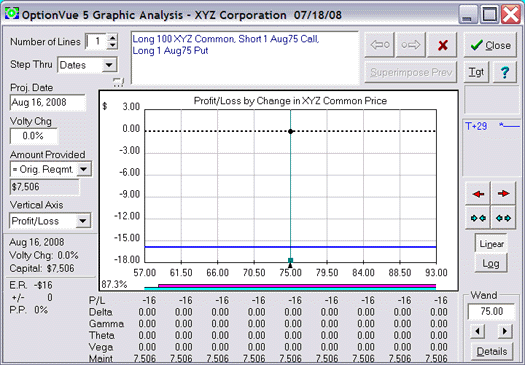
Task: Click the OptionVue application icon in title bar
Action: pos(11,14)
